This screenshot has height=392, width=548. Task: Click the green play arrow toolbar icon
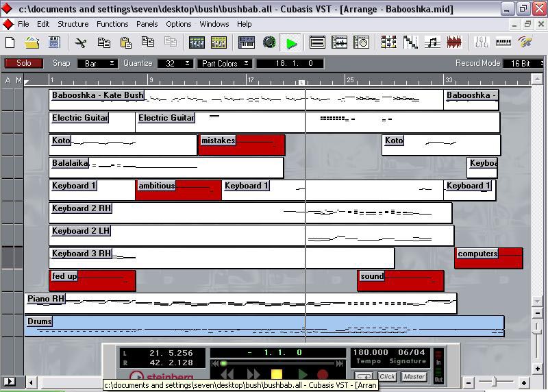(292, 43)
